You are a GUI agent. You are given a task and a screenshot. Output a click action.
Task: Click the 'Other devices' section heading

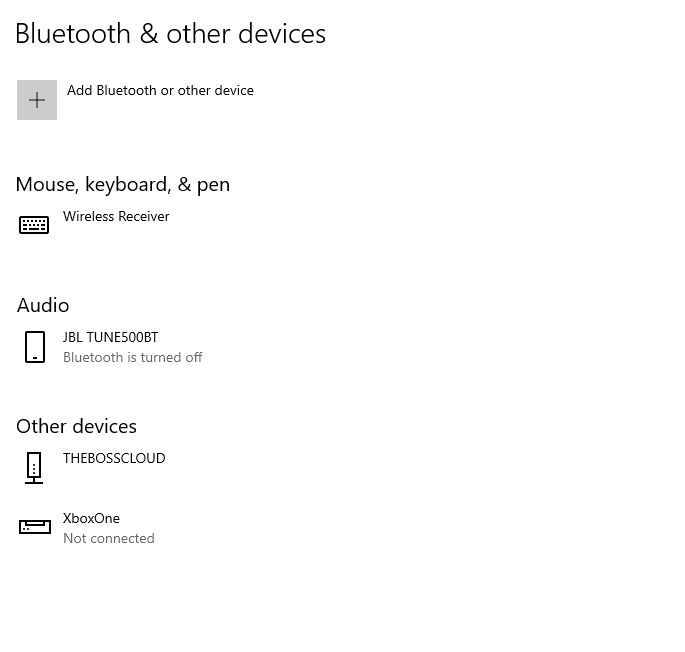[x=76, y=426]
